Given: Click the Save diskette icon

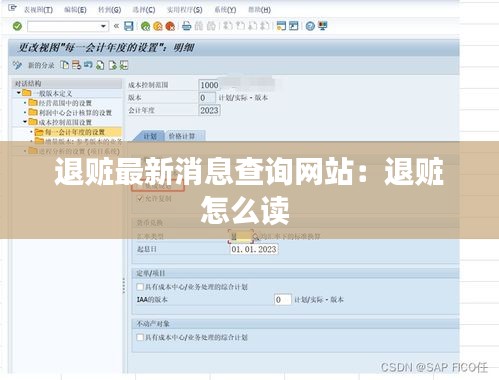Looking at the screenshot, I should pos(129,26).
